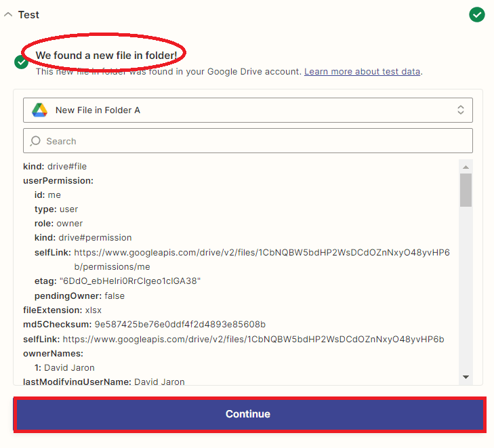Click the green checkmark in Test header
The width and height of the screenshot is (494, 448).
[477, 14]
